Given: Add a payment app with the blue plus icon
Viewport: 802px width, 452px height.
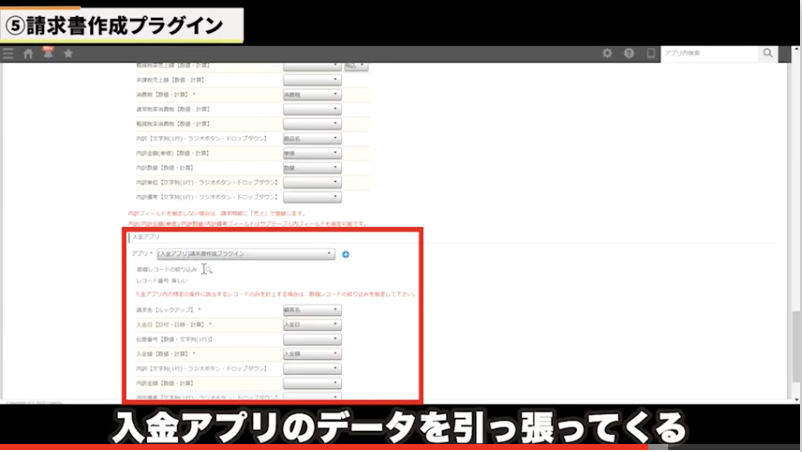Looking at the screenshot, I should (x=346, y=255).
